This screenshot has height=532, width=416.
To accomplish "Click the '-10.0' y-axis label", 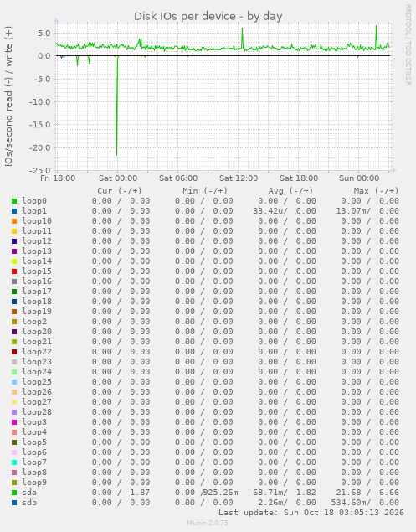I will (39, 102).
